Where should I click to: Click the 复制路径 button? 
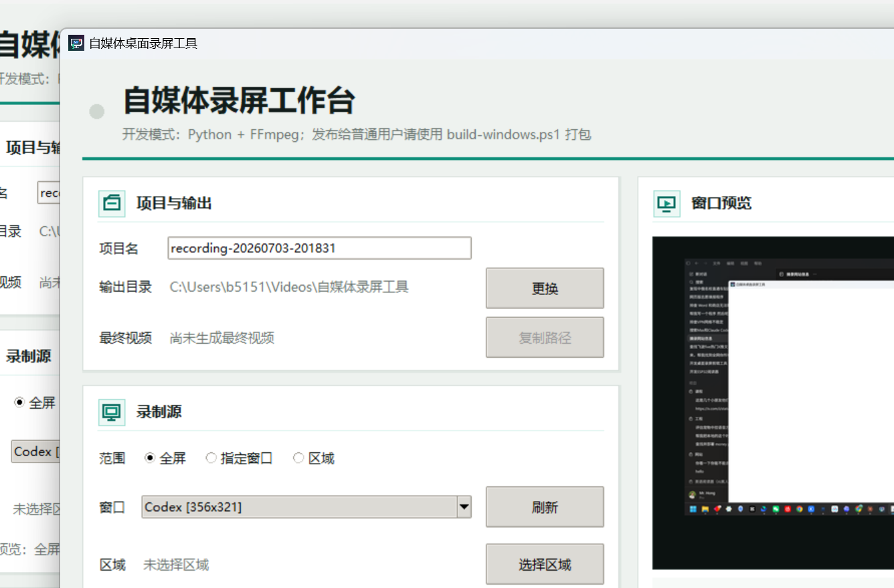pyautogui.click(x=545, y=338)
